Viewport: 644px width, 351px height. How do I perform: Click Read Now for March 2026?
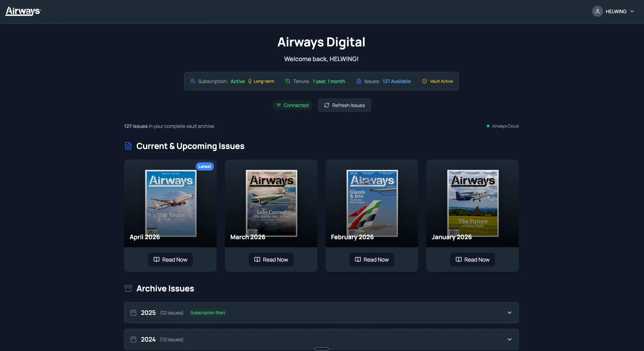pos(271,259)
